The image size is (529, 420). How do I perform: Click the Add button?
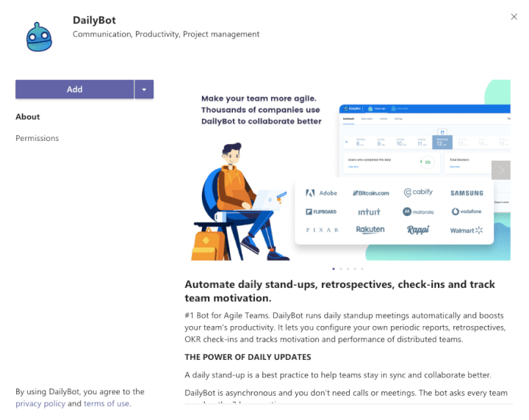[74, 90]
